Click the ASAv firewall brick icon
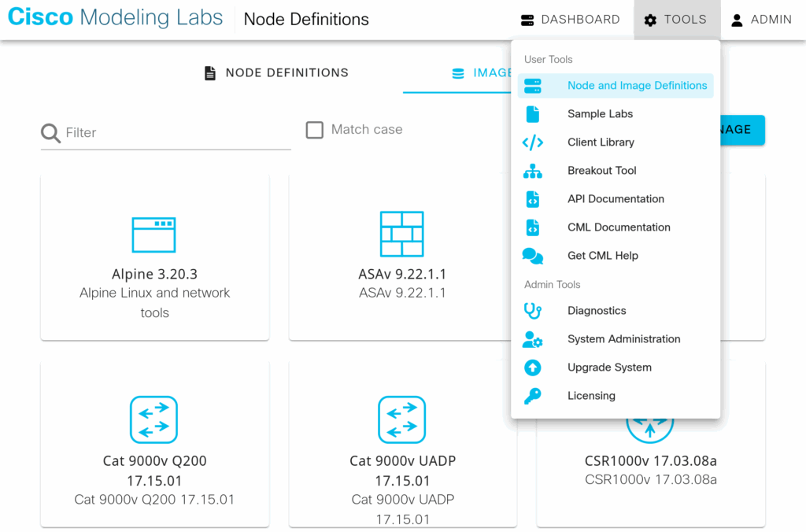This screenshot has height=532, width=806. pos(401,234)
